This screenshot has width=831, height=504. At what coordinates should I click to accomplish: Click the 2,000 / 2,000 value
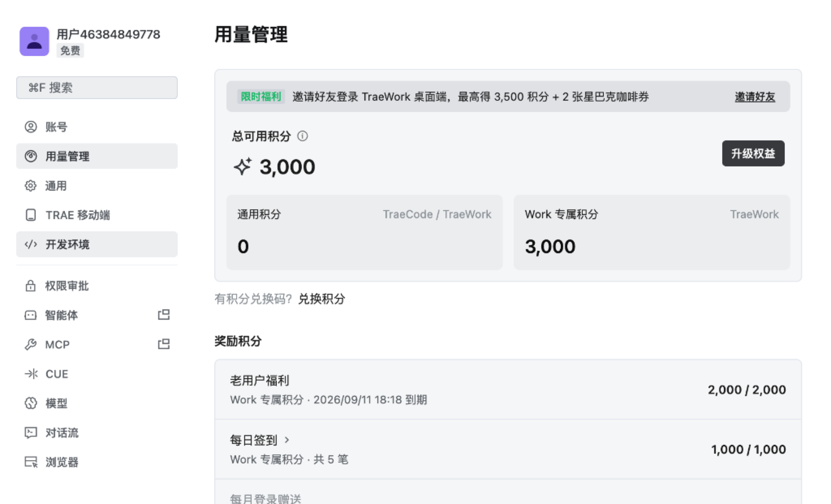747,390
